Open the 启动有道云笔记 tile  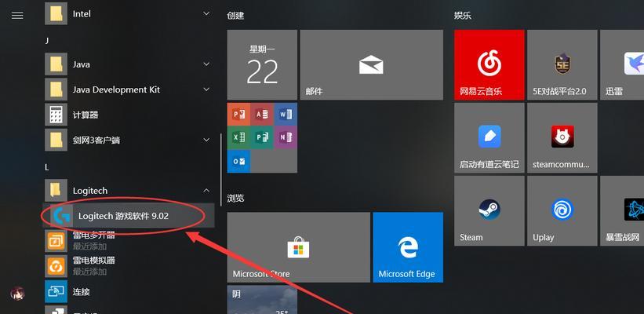[x=489, y=137]
